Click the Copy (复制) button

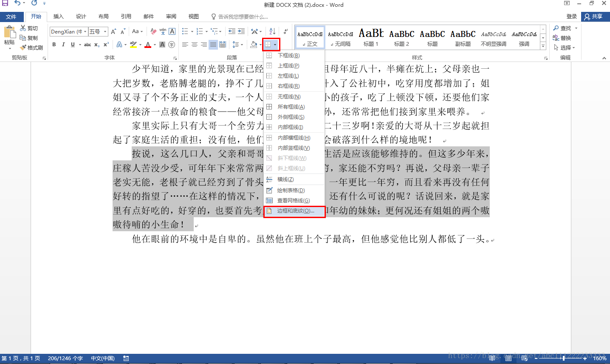pyautogui.click(x=29, y=38)
